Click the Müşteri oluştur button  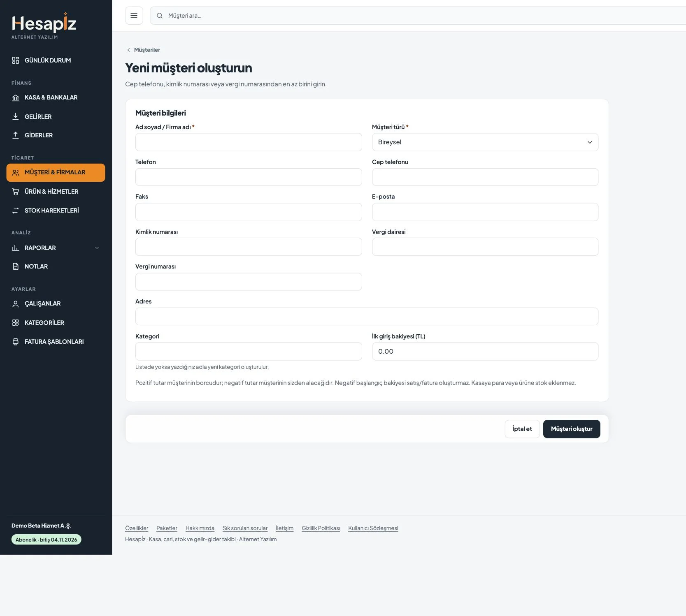click(x=572, y=429)
